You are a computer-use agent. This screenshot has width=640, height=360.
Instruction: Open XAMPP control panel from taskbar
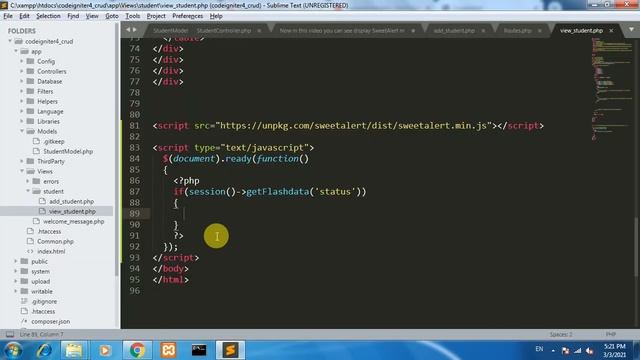(x=168, y=350)
